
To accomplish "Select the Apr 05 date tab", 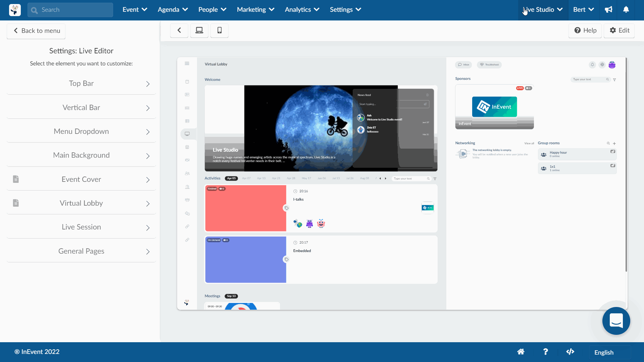I will tap(231, 178).
